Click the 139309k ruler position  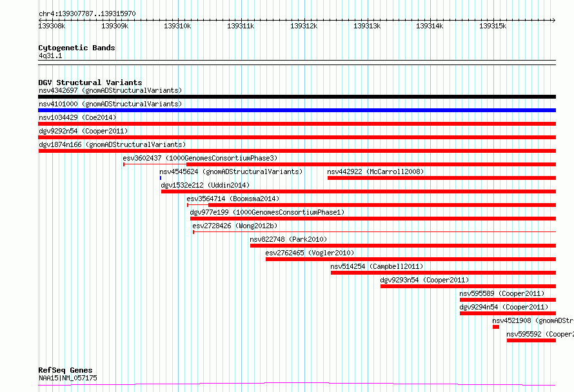point(115,26)
